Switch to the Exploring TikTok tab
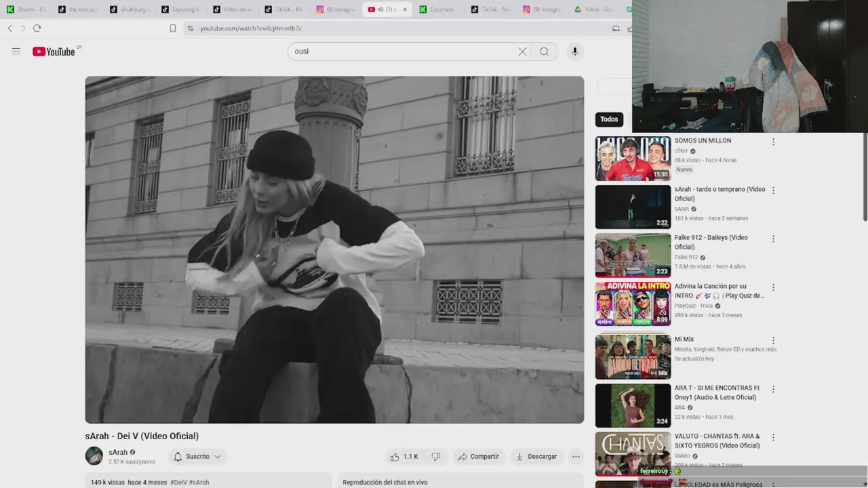Image resolution: width=868 pixels, height=488 pixels. click(182, 9)
